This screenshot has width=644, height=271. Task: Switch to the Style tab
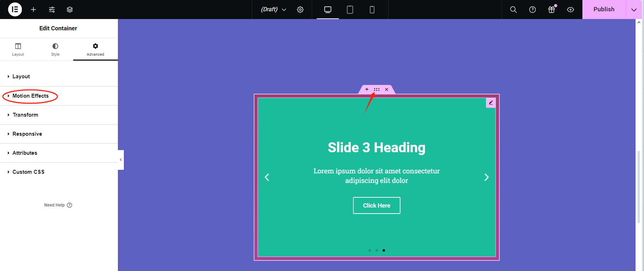click(x=55, y=49)
